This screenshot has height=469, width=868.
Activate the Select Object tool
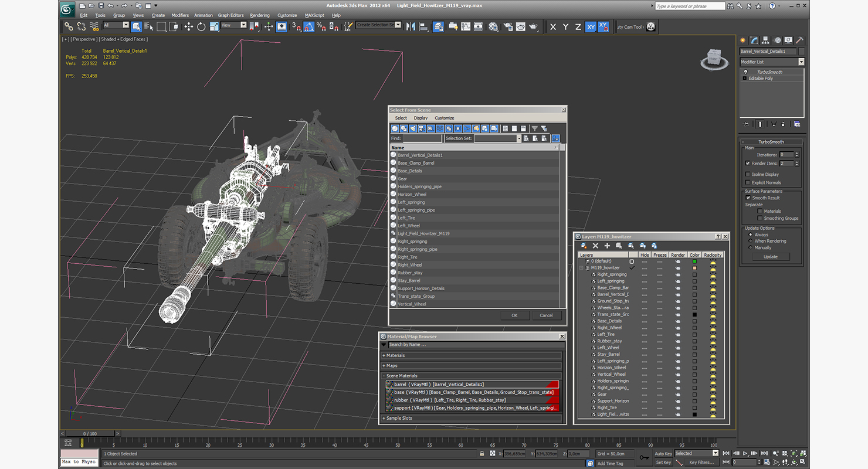click(136, 26)
